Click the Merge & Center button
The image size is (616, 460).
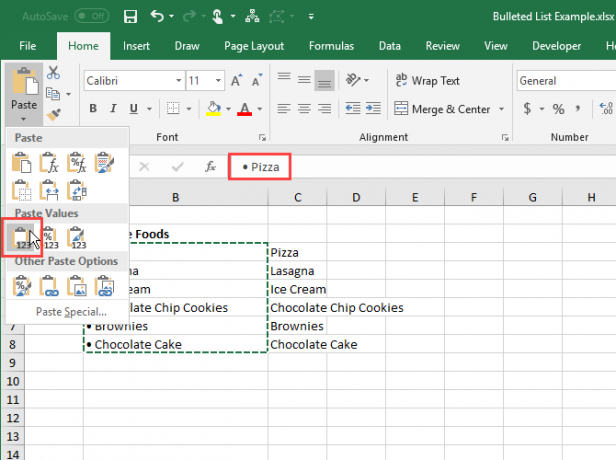[x=442, y=109]
